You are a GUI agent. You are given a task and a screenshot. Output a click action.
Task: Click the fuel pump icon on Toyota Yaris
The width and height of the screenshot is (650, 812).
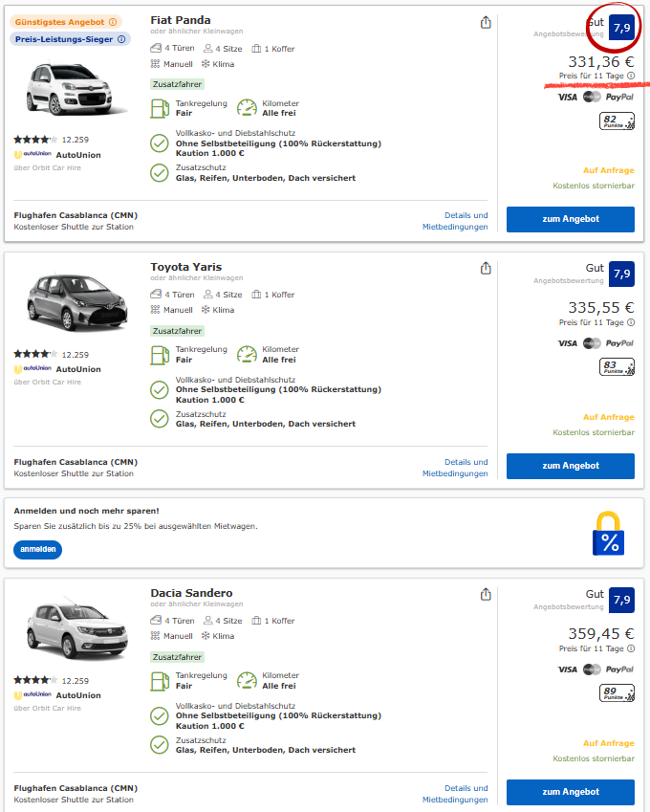[160, 354]
